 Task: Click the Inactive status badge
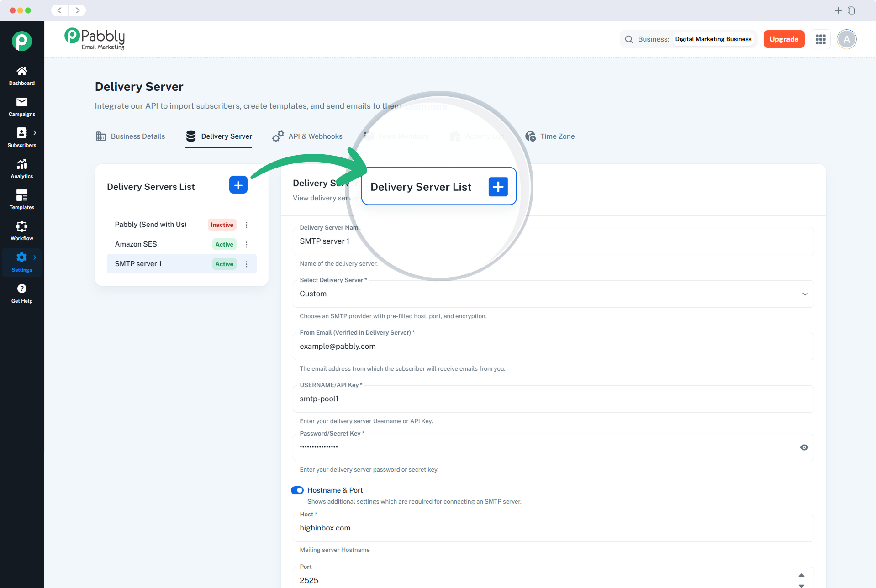click(222, 225)
